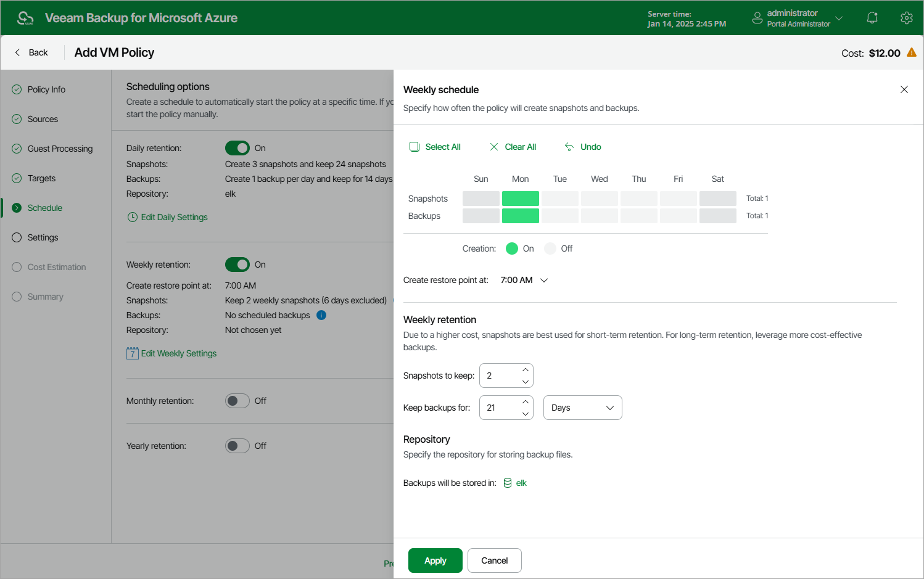Go to the Schedule step
Viewport: 924px width, 579px height.
click(x=45, y=208)
